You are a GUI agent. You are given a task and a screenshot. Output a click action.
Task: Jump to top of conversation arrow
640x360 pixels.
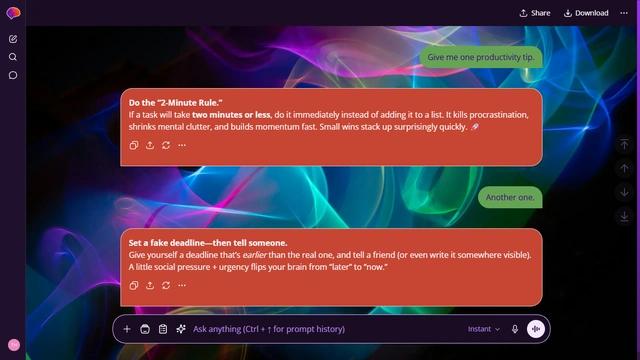pyautogui.click(x=624, y=144)
